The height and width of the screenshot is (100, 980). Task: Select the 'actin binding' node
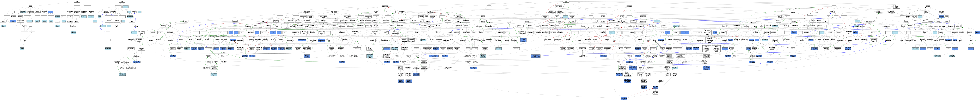[64, 21]
